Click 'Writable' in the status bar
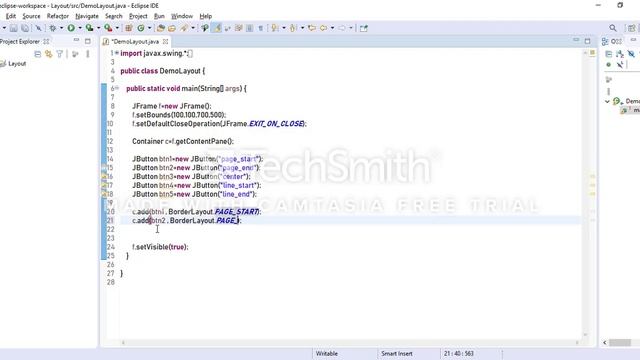640x360 pixels. pyautogui.click(x=327, y=353)
